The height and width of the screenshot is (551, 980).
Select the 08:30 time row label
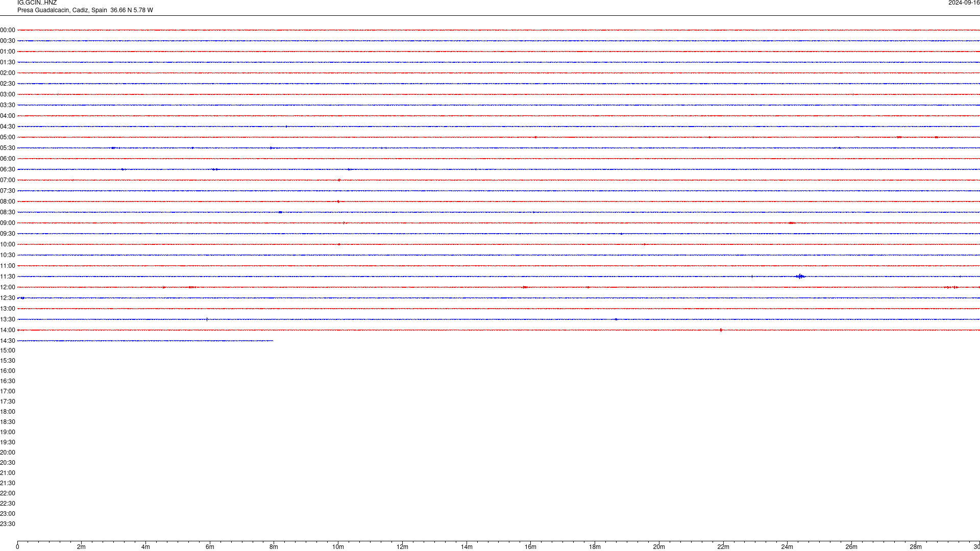pos(8,212)
